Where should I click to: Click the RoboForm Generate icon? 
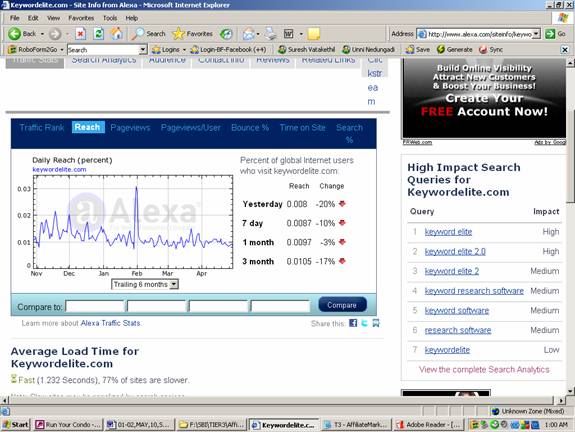440,49
